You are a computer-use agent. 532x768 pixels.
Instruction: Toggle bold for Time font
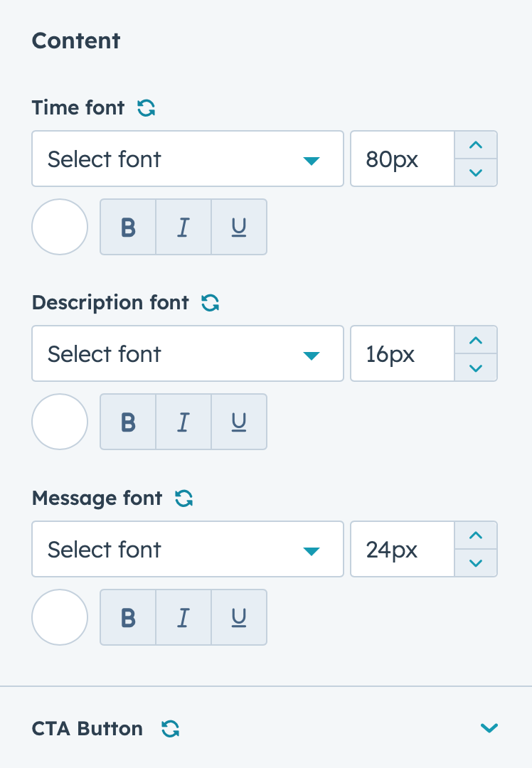[128, 227]
